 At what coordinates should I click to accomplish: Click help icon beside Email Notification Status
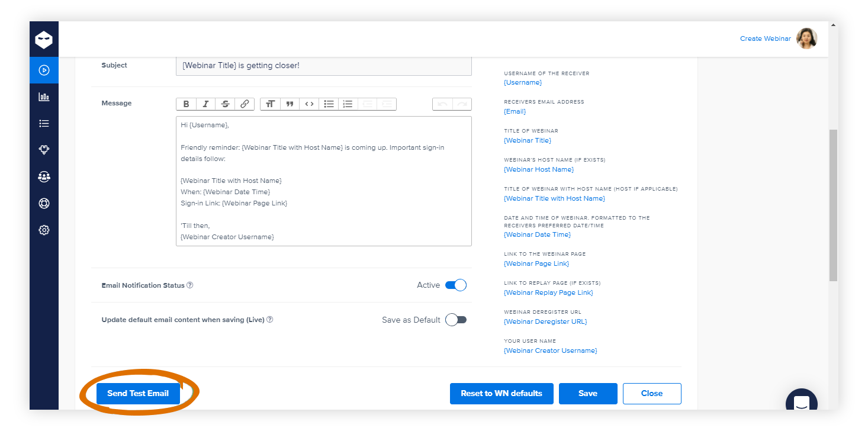[190, 285]
